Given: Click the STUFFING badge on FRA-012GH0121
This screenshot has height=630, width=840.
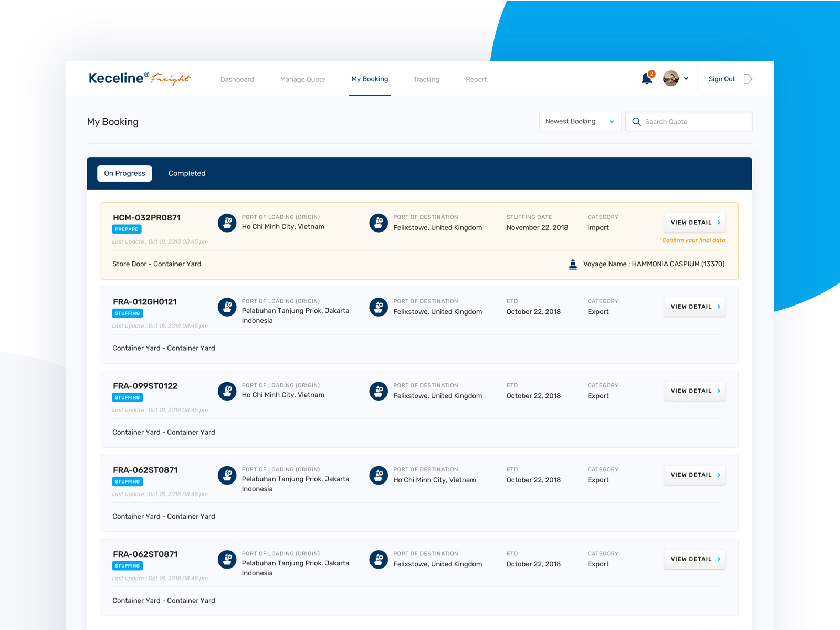Looking at the screenshot, I should [127, 313].
